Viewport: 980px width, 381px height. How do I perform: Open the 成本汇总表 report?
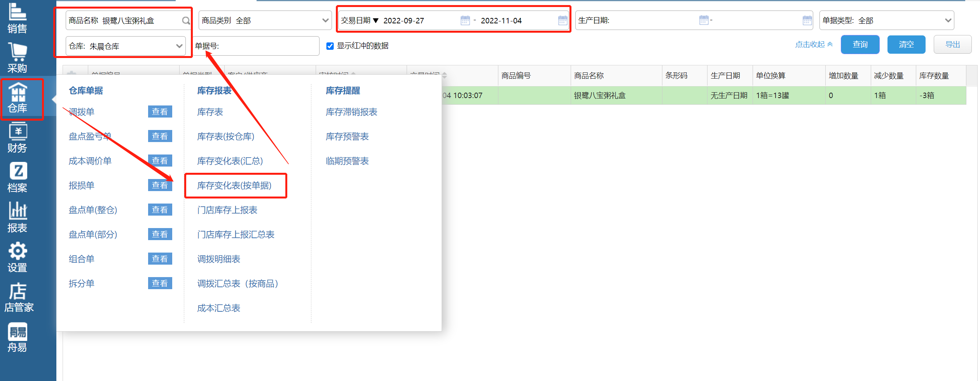pyautogui.click(x=218, y=308)
